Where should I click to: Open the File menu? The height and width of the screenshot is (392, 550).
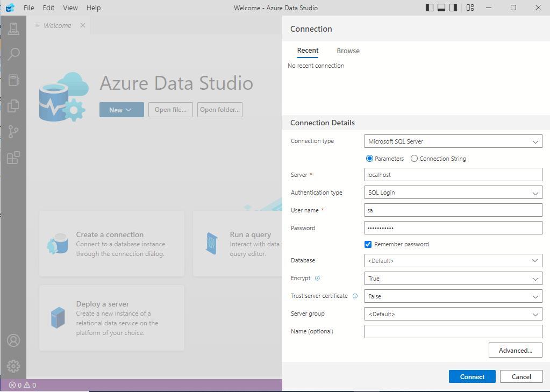click(x=28, y=8)
